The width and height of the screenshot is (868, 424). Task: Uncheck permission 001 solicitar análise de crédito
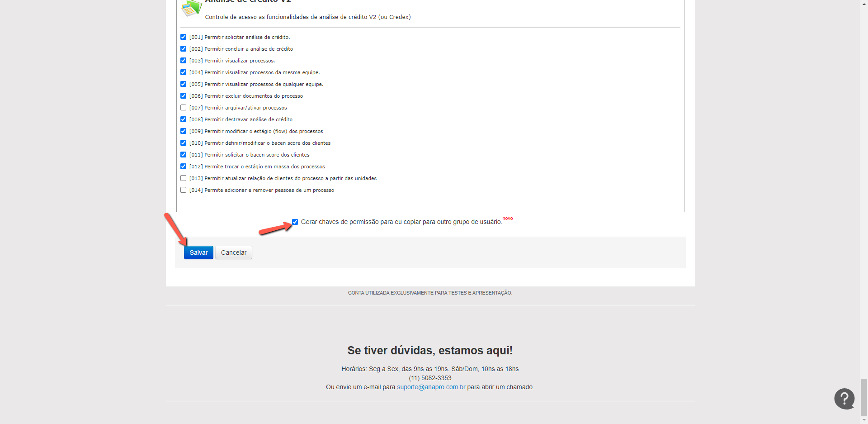183,37
